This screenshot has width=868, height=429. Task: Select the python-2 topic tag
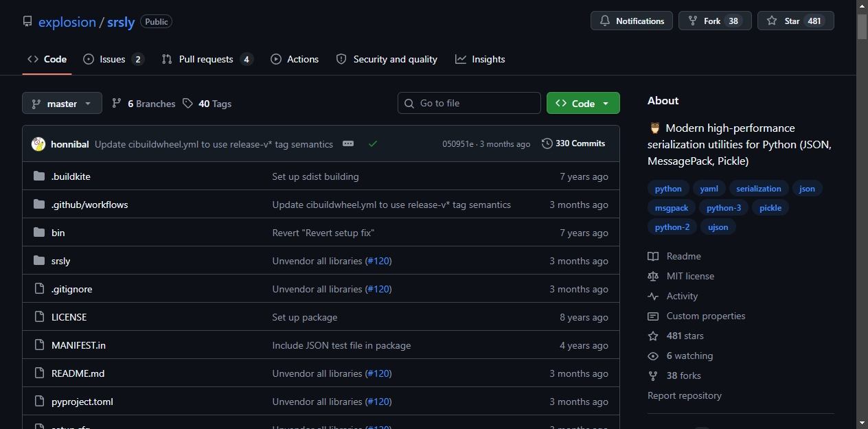[672, 227]
